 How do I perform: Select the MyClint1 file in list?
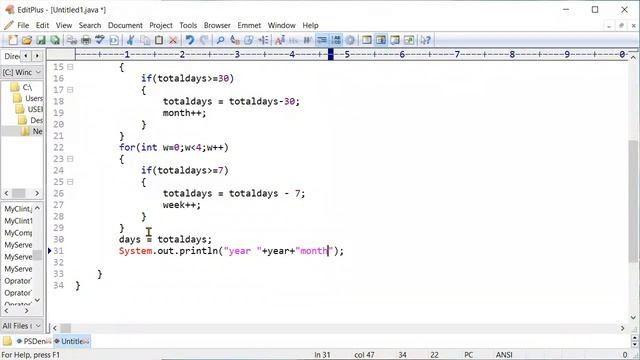click(x=18, y=221)
